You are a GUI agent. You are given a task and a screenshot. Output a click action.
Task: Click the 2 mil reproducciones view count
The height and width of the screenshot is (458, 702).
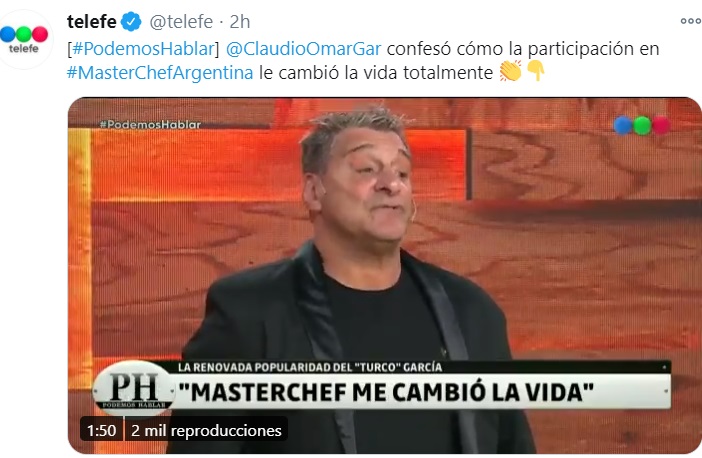tap(206, 430)
